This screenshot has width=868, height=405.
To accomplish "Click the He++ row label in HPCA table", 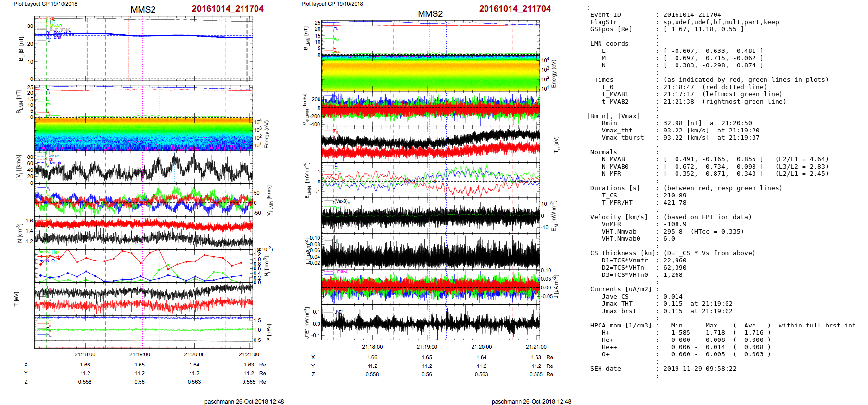I will pos(609,347).
